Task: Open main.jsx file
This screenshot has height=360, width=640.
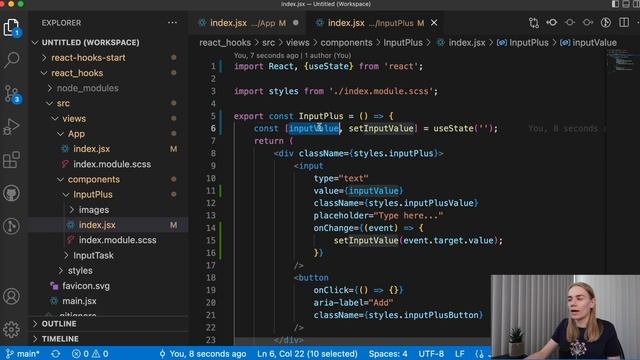Action: pyautogui.click(x=79, y=301)
